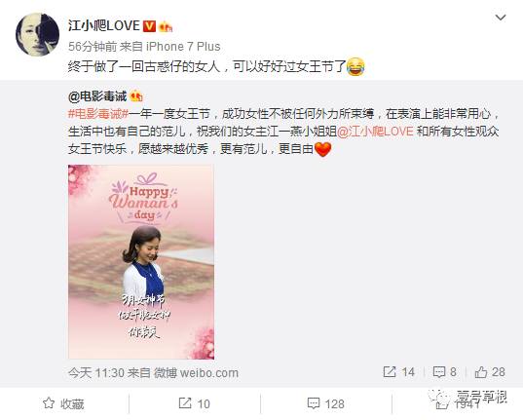This screenshot has height=420, width=523.
Task: Click the red heart emoji in the repost
Action: (323, 149)
